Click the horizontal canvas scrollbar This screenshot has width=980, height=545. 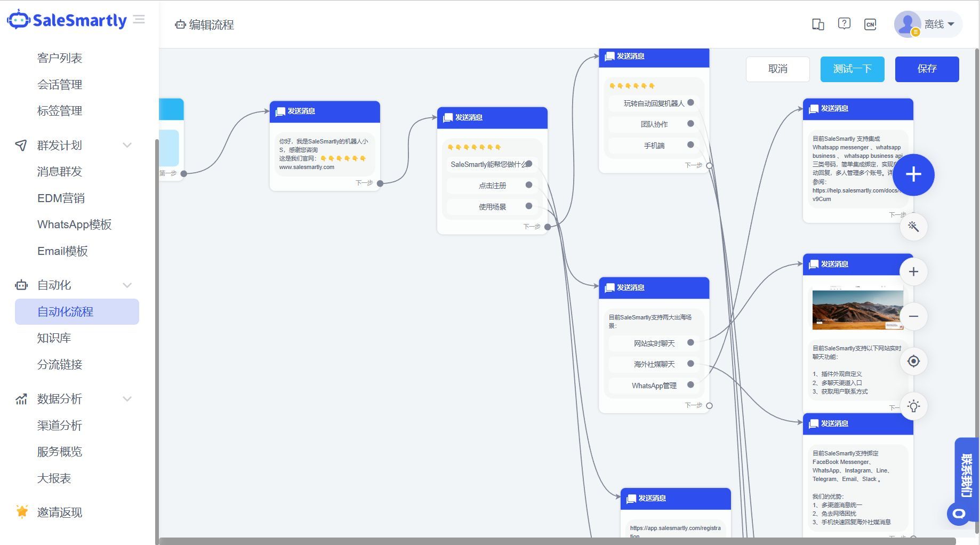pyautogui.click(x=557, y=541)
